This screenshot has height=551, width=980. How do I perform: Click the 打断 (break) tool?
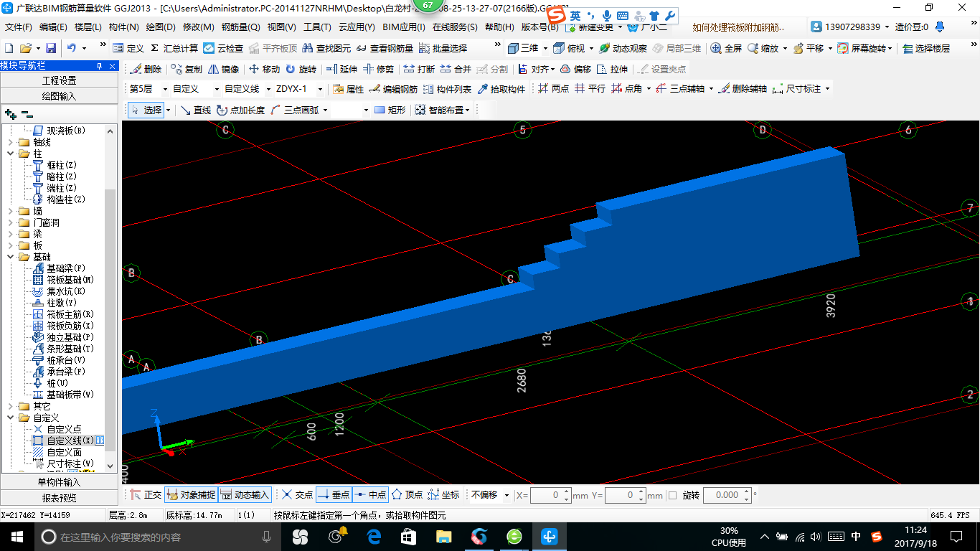click(x=419, y=70)
